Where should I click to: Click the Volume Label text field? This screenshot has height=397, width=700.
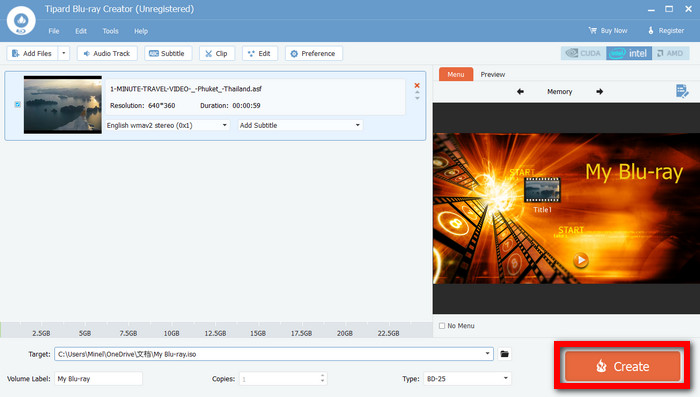(x=98, y=379)
